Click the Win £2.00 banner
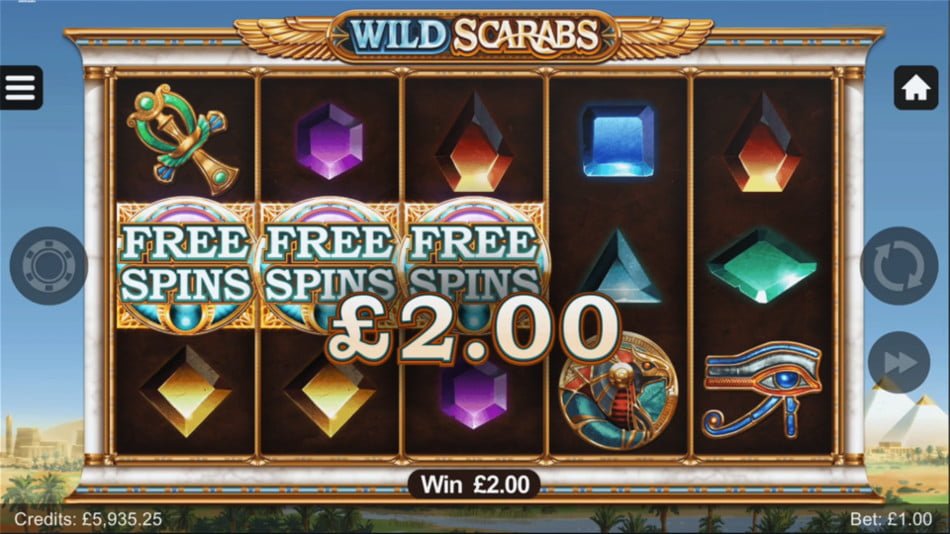 coord(474,484)
